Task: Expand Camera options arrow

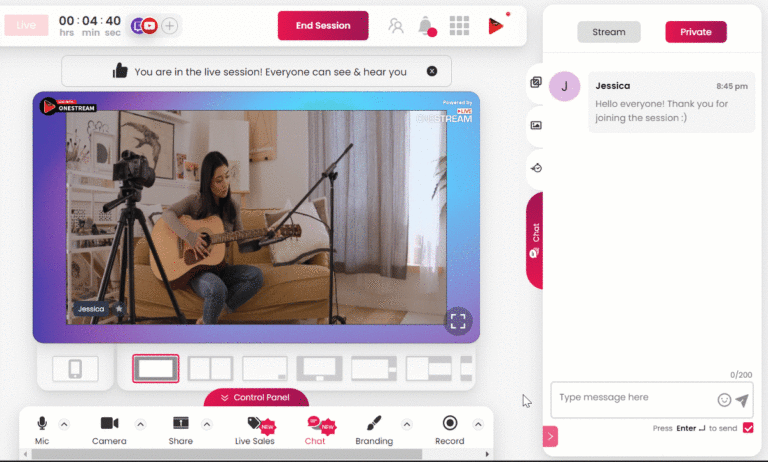Action: 141,424
